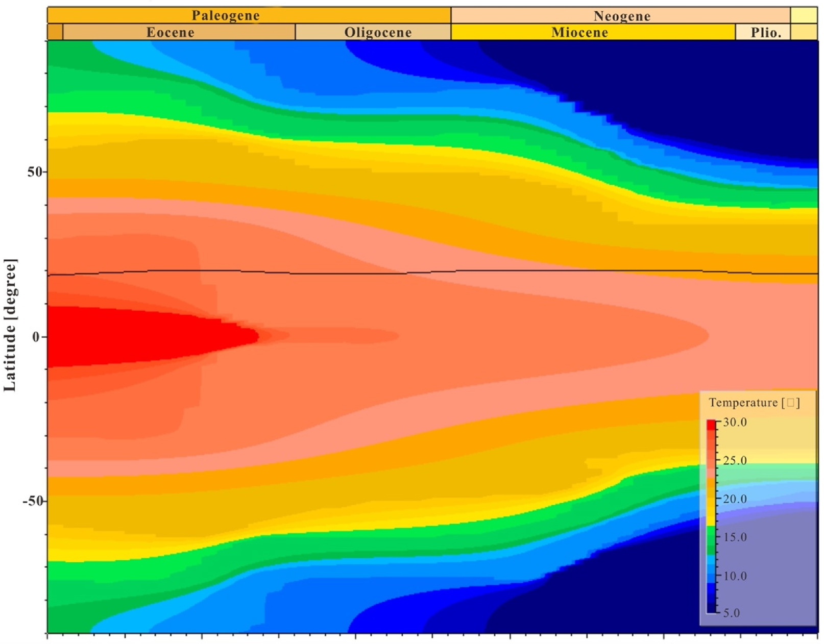Screen dimensions: 824x644
Task: Click the unlabeled box right of Neogene
Action: point(804,15)
